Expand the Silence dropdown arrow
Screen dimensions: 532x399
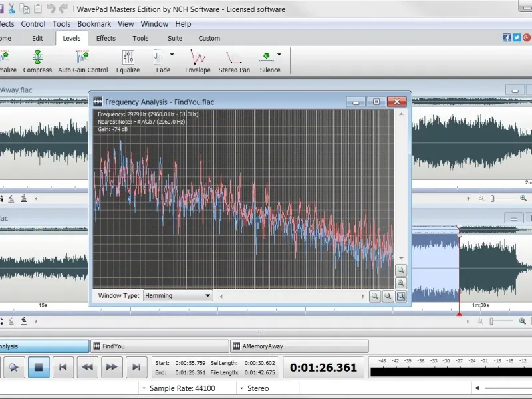pyautogui.click(x=279, y=55)
